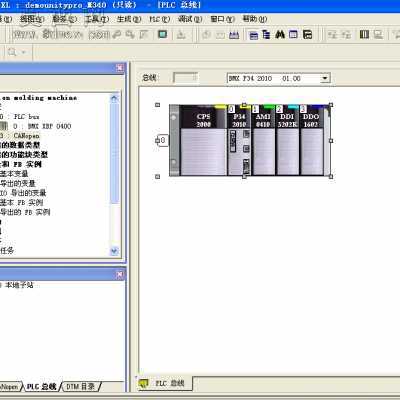
Task: Close the lower hardware catalog panel
Action: tap(120, 274)
